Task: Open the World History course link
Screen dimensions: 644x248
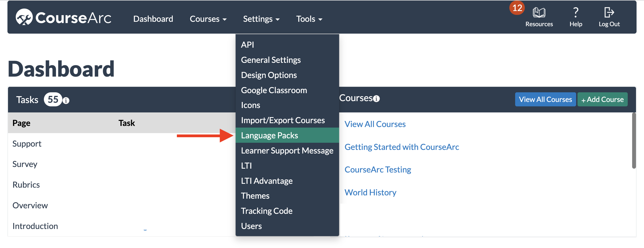Action: [370, 192]
